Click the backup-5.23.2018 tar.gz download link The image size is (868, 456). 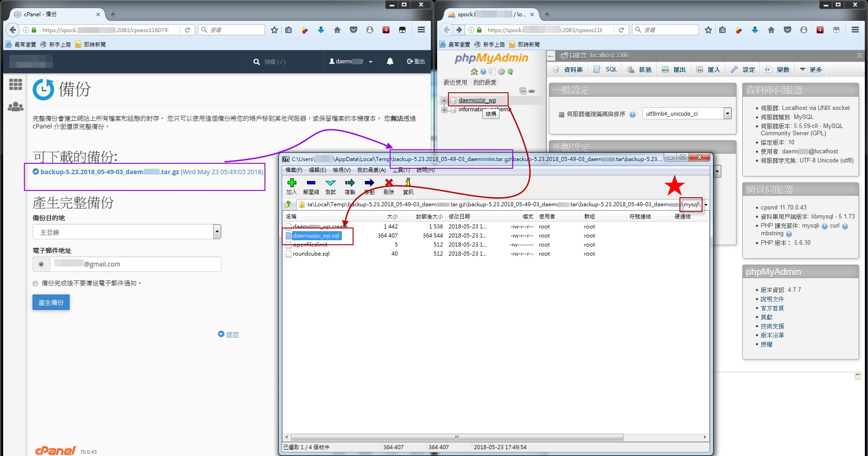110,172
